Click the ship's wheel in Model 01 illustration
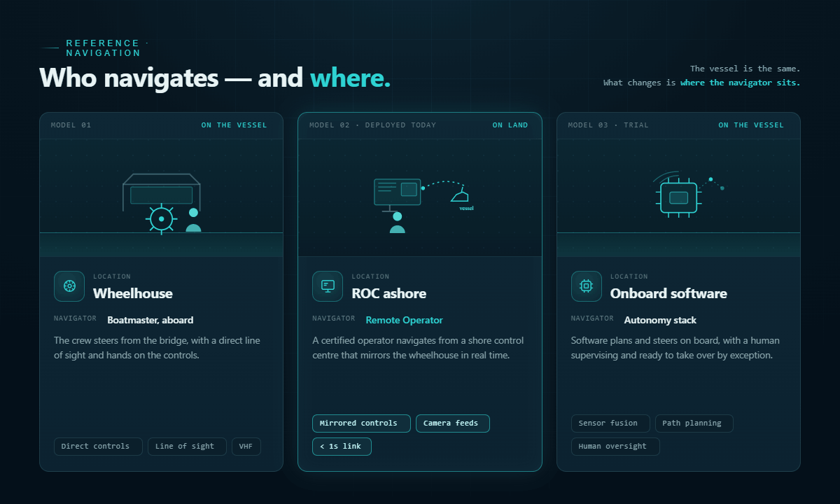This screenshot has height=504, width=840. tap(162, 219)
